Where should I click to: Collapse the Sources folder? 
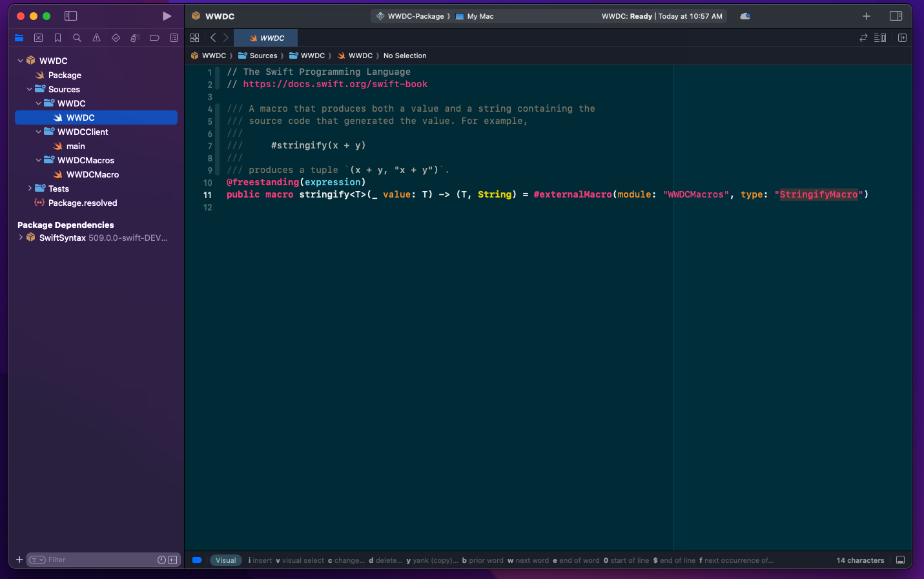click(x=30, y=89)
